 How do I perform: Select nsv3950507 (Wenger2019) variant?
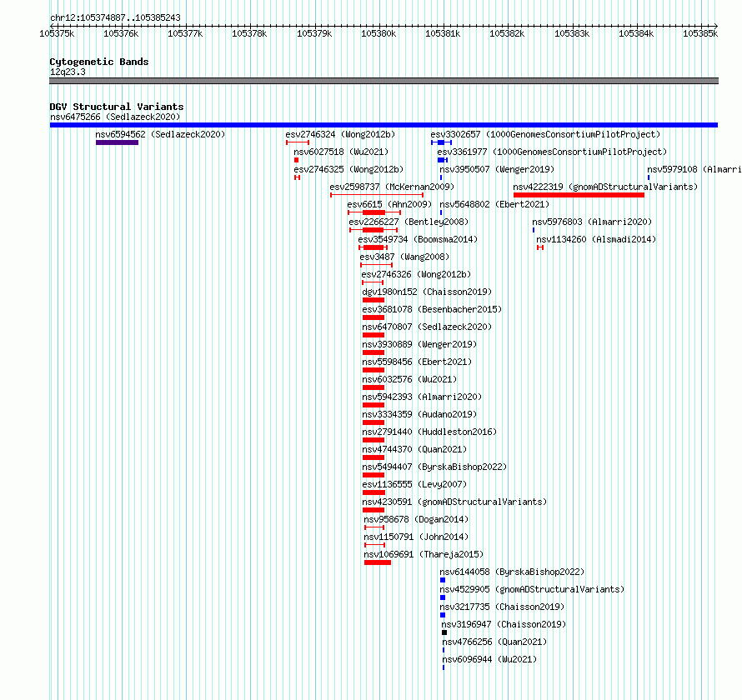click(497, 169)
